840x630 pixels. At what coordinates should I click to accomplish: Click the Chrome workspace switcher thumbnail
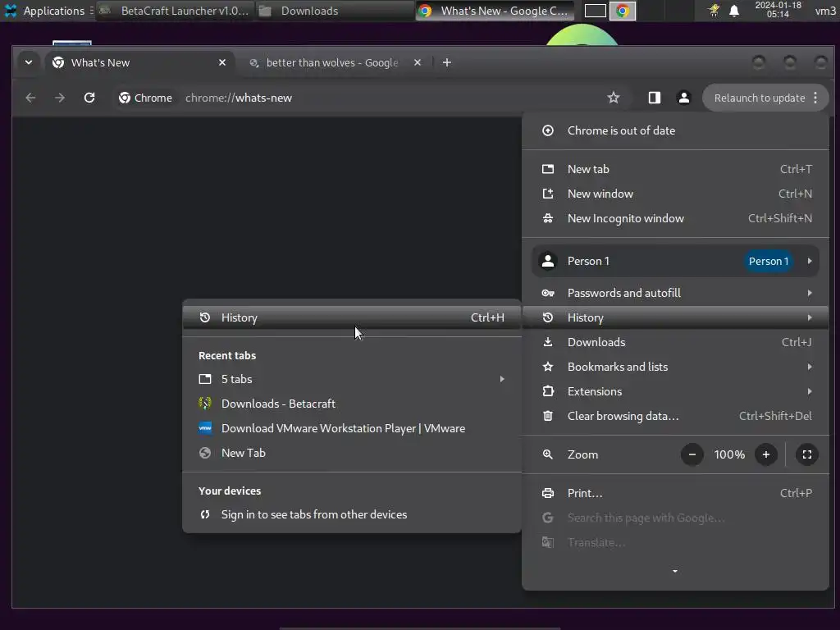[x=623, y=11]
